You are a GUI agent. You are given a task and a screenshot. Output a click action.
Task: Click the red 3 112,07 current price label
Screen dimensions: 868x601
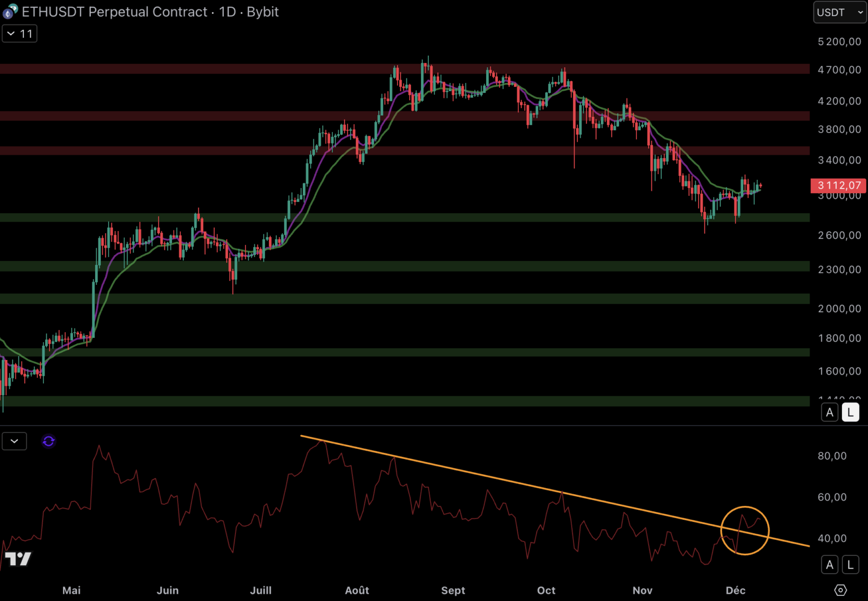pyautogui.click(x=838, y=185)
